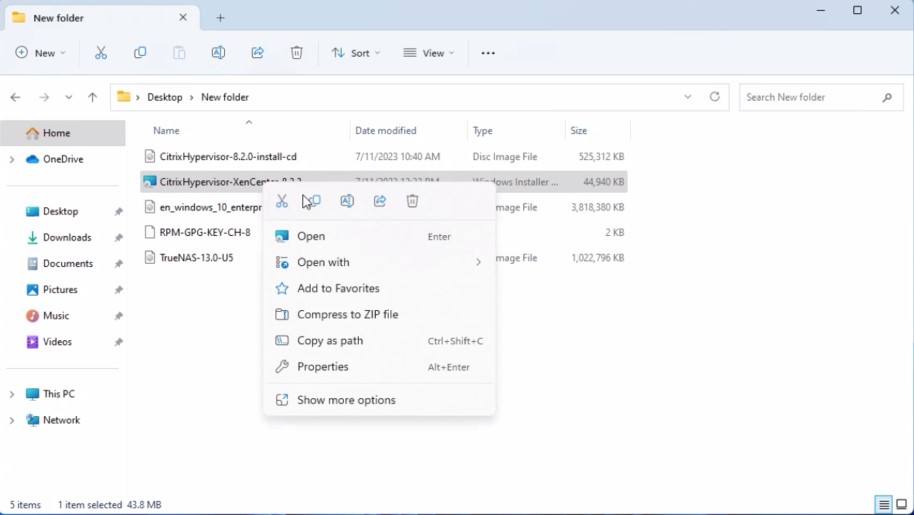Sort by the Size column header
This screenshot has width=914, height=515.
coord(597,130)
